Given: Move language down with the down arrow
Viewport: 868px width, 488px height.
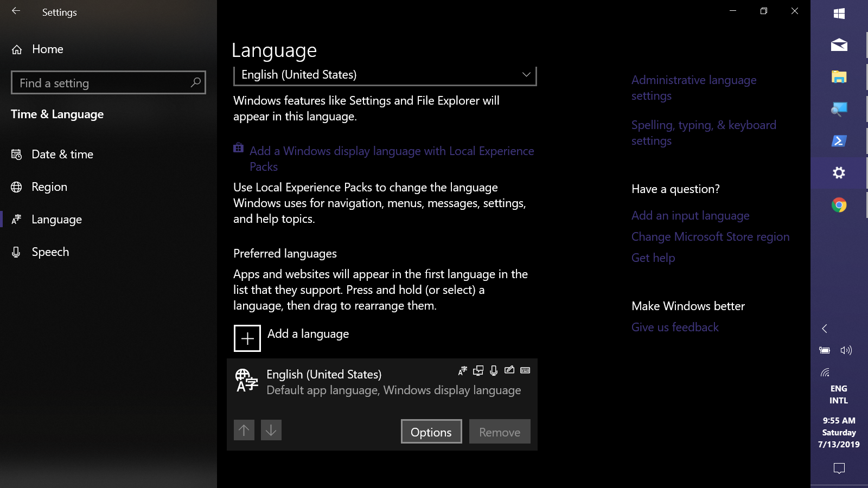Looking at the screenshot, I should [271, 430].
